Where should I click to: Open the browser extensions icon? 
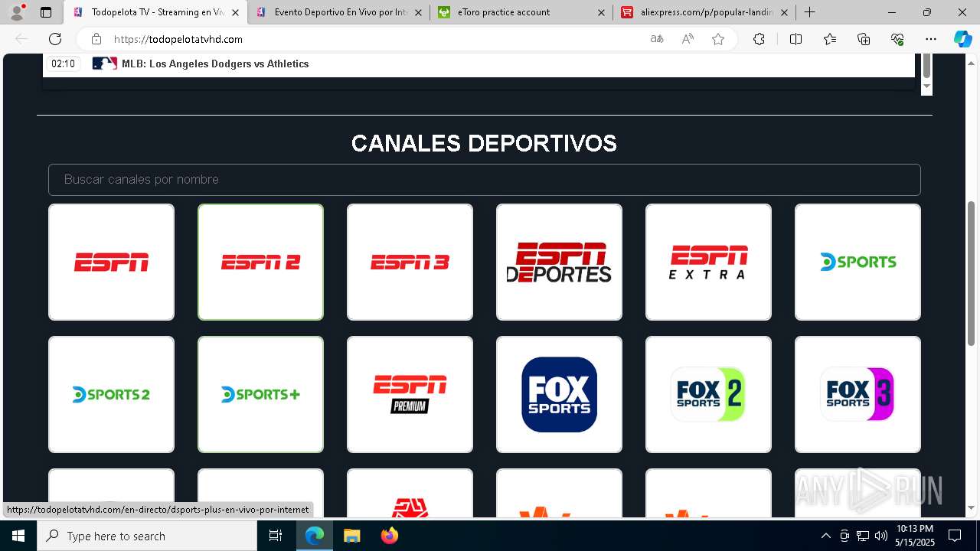759,39
